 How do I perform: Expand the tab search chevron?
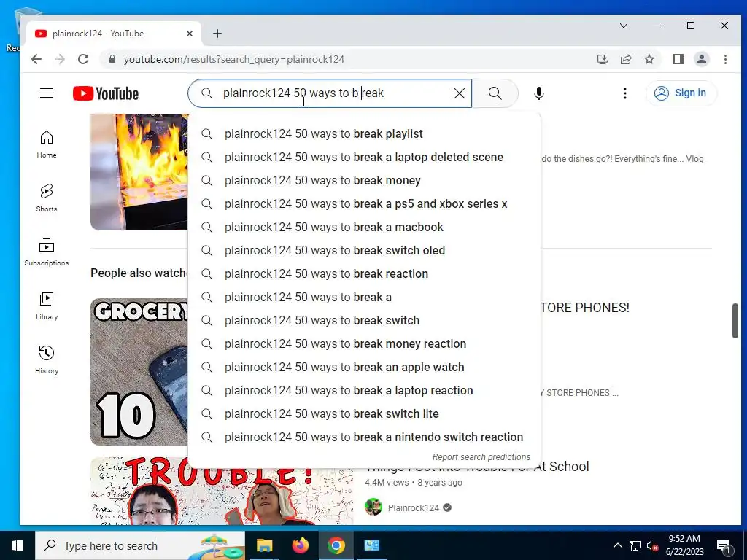pos(624,26)
